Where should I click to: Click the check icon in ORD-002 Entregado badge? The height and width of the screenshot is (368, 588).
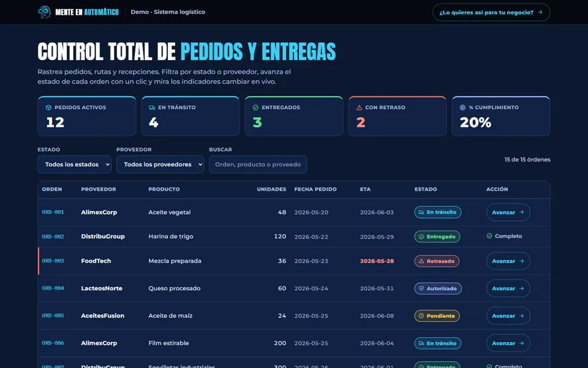(x=421, y=237)
